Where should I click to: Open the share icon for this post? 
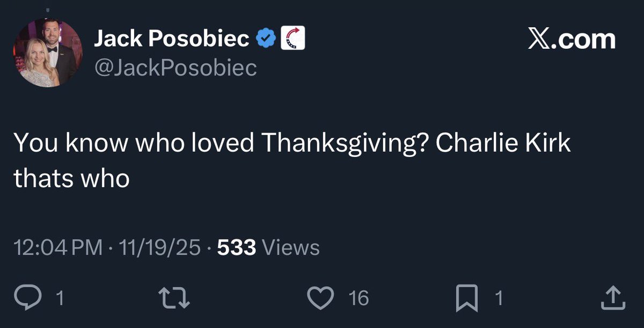tap(613, 298)
